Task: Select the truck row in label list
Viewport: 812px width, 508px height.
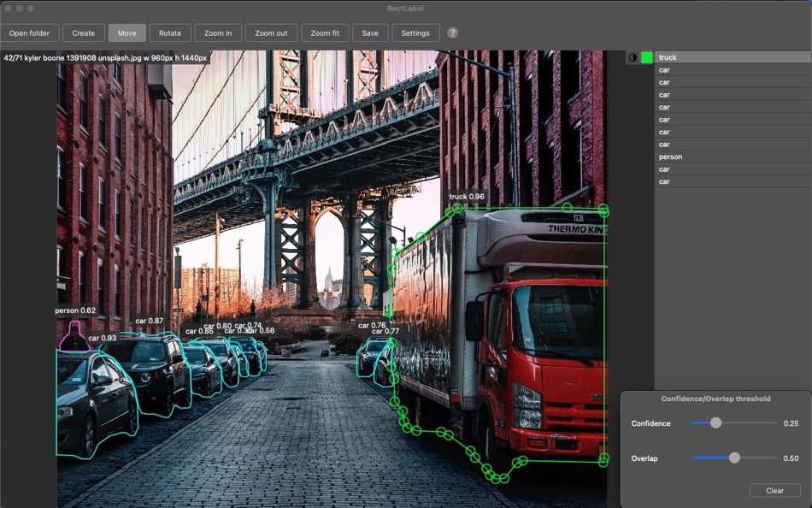Action: pos(733,57)
